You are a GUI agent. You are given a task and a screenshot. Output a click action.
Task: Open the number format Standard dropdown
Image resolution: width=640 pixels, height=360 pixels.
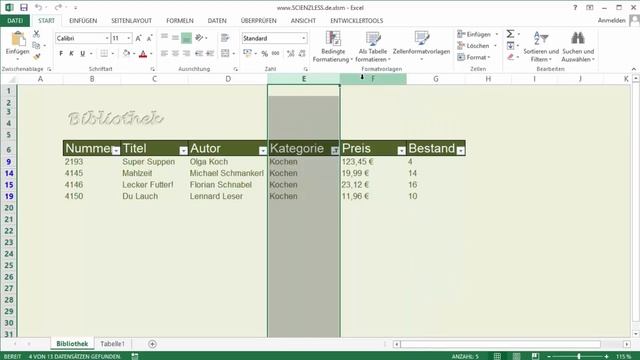303,38
